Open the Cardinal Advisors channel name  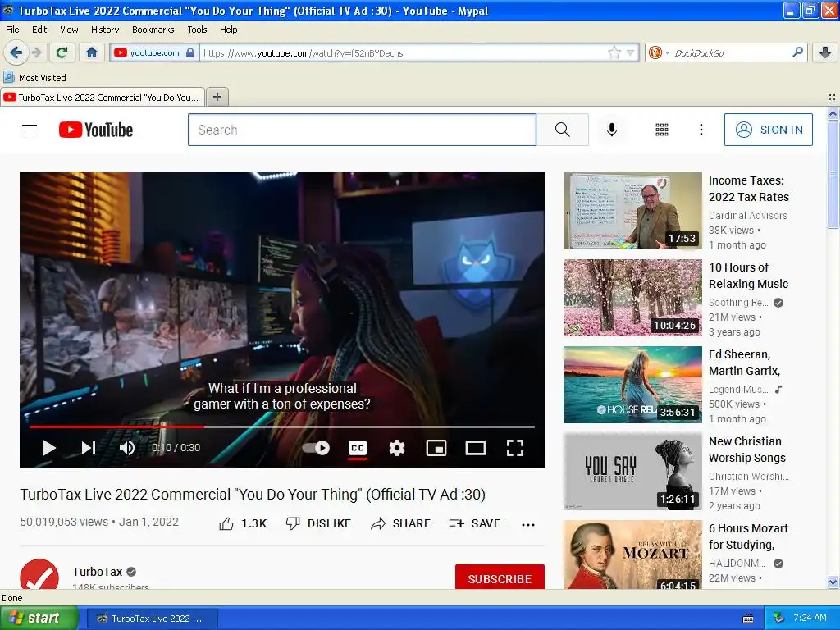[x=748, y=216]
